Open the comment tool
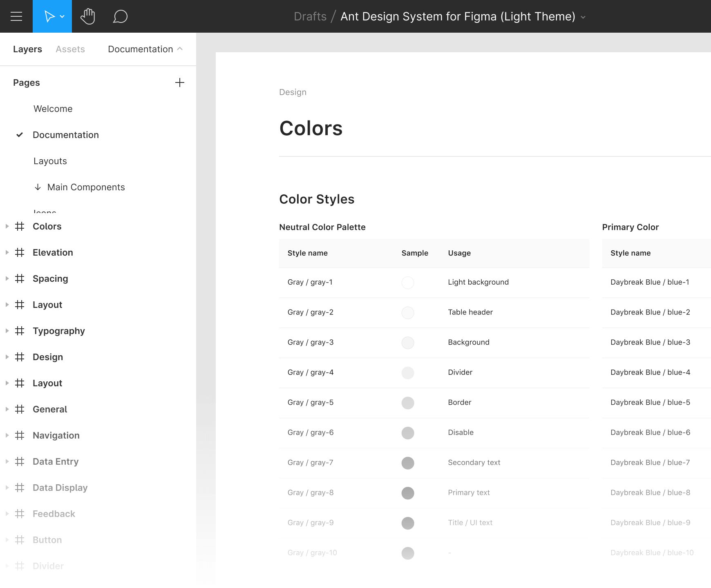711x588 pixels. [x=120, y=16]
